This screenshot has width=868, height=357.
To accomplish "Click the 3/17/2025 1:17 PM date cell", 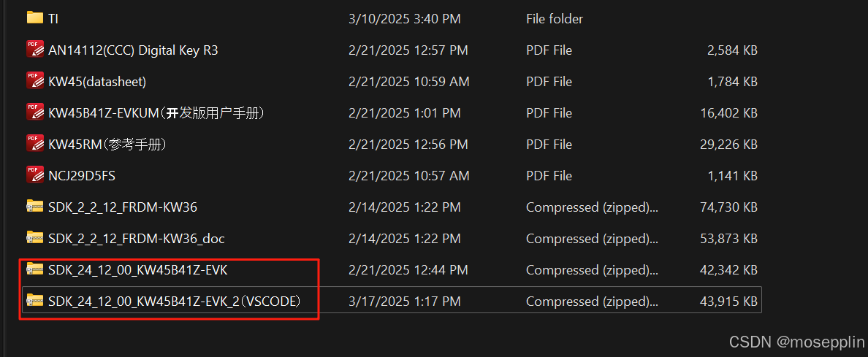I will (404, 302).
